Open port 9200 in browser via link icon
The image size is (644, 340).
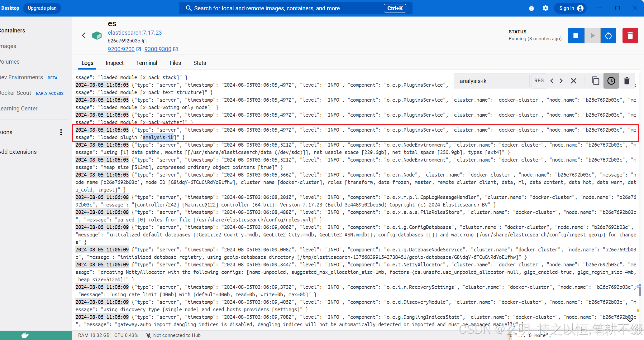click(x=138, y=49)
